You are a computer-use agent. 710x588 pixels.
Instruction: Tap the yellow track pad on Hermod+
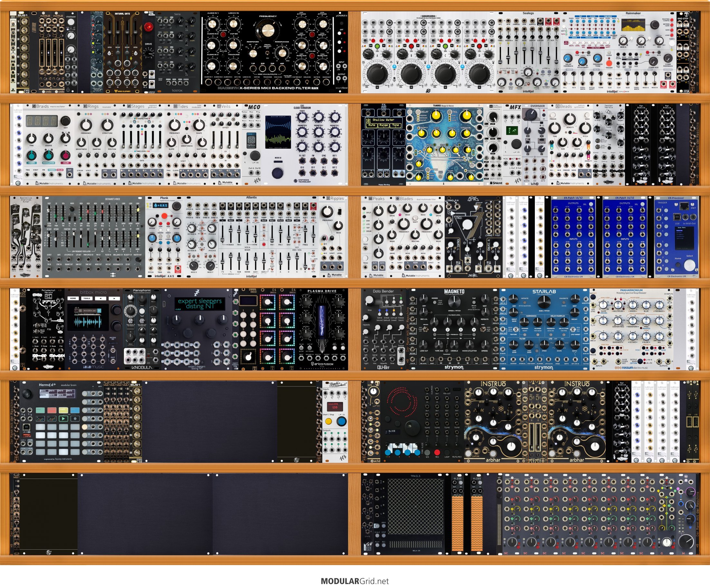63,410
